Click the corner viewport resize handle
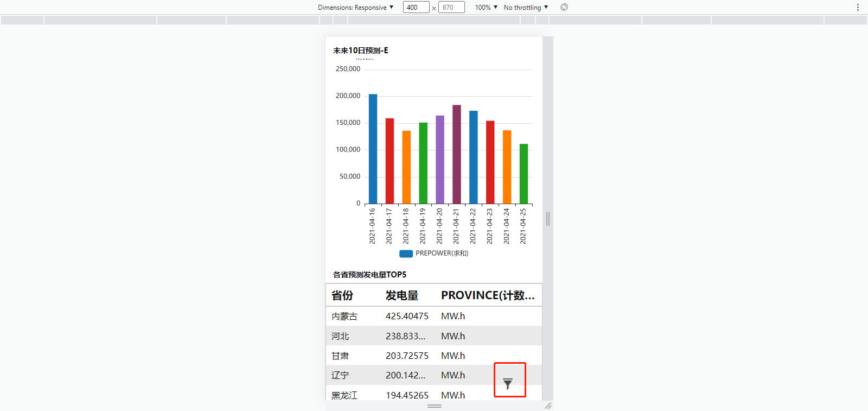 click(x=548, y=406)
